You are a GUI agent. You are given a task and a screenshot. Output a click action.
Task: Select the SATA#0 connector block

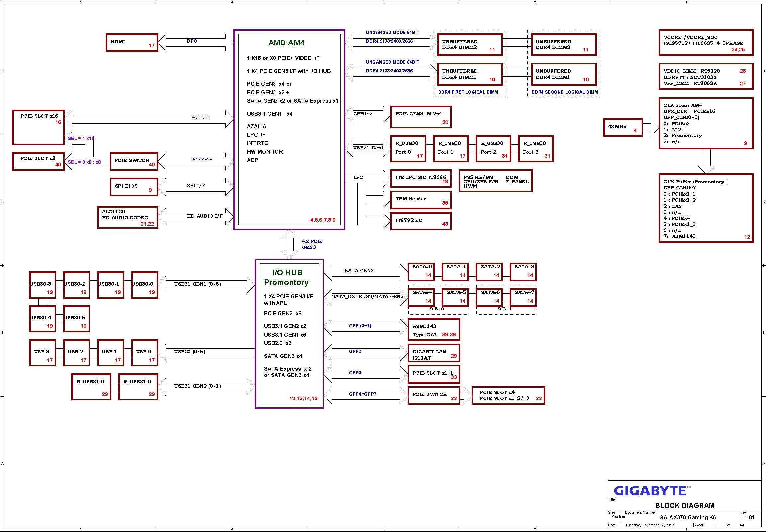(x=422, y=272)
